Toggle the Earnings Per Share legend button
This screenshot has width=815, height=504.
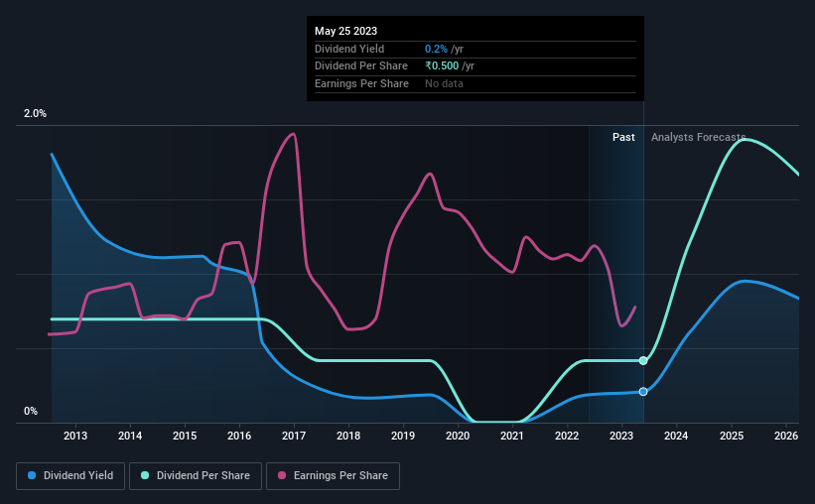[x=333, y=476]
